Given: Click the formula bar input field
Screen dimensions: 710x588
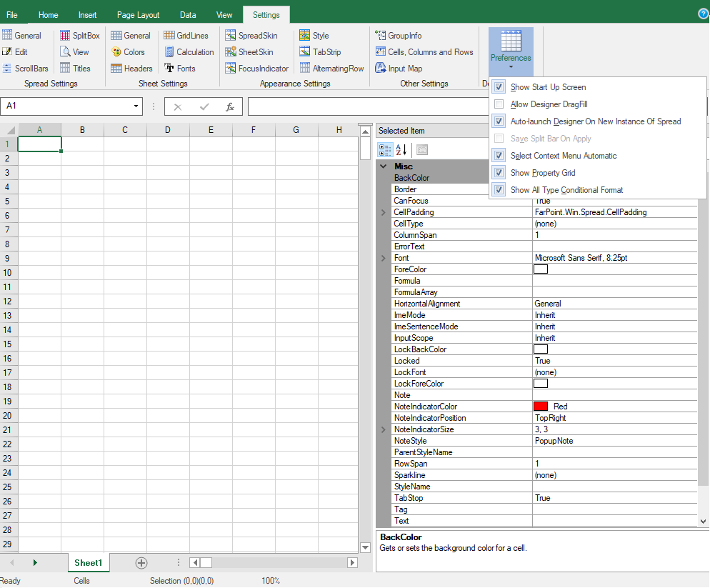Looking at the screenshot, I should coord(368,106).
